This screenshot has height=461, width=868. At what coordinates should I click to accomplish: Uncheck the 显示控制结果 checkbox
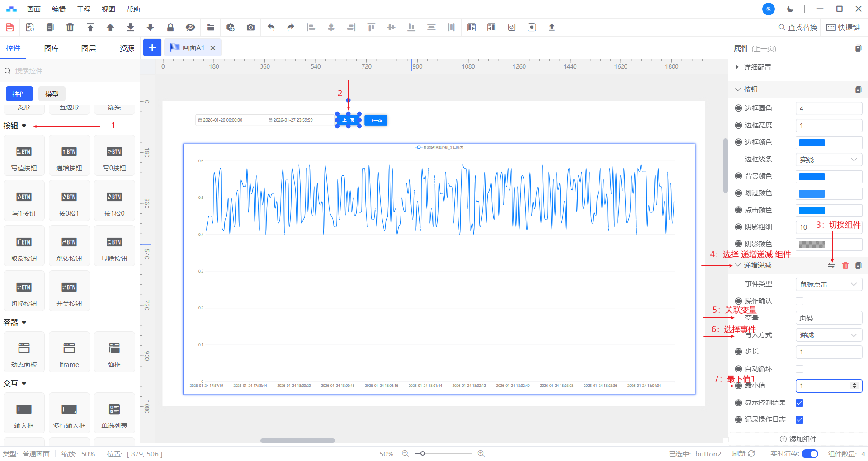tap(799, 403)
